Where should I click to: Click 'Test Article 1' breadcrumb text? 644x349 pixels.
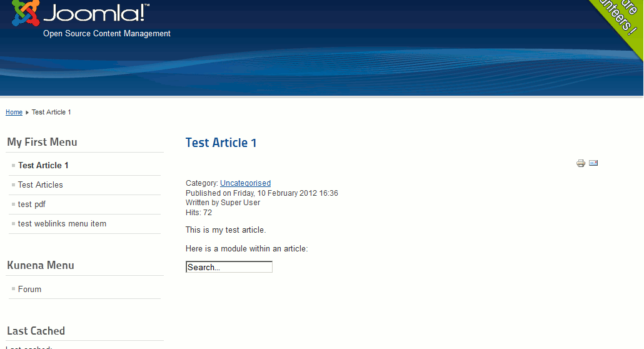click(51, 112)
